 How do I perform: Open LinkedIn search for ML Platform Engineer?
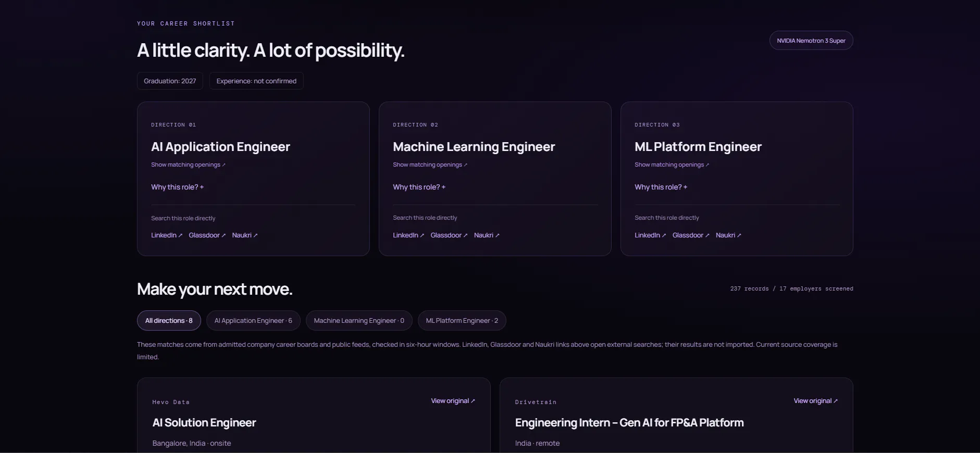[650, 235]
